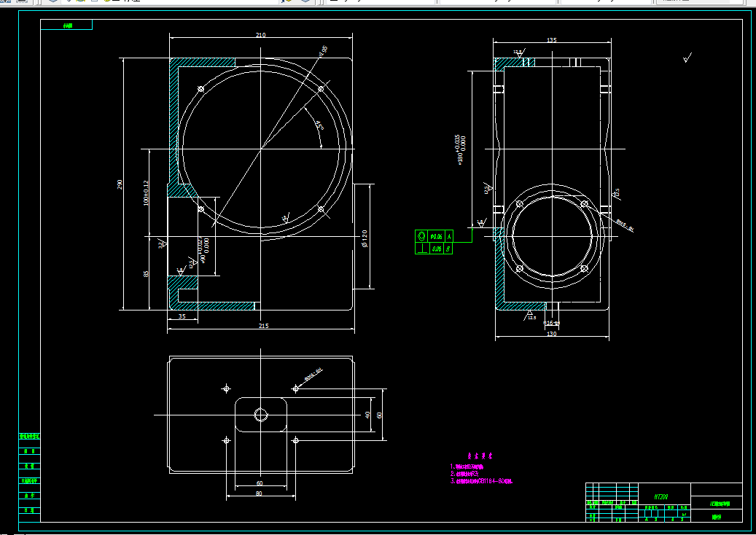Screen dimensions: 756x535
Task: Pick datum letter B in tolerance frame
Action: 448,249
